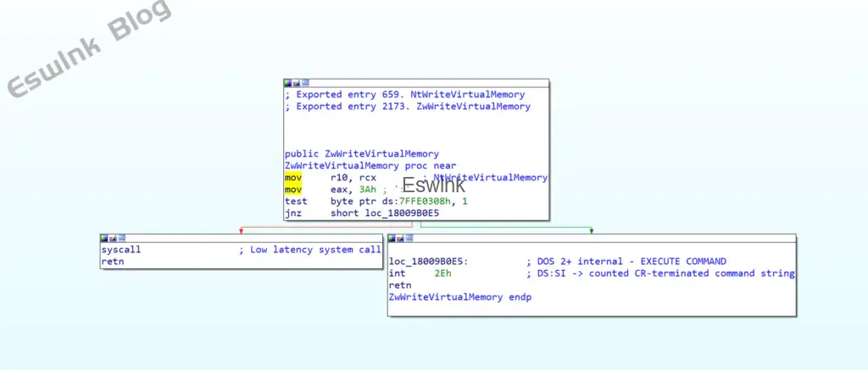Image resolution: width=868 pixels, height=370 pixels.
Task: Click the middle title icon of the ZwWriteVirtualMemory block
Action: point(297,84)
